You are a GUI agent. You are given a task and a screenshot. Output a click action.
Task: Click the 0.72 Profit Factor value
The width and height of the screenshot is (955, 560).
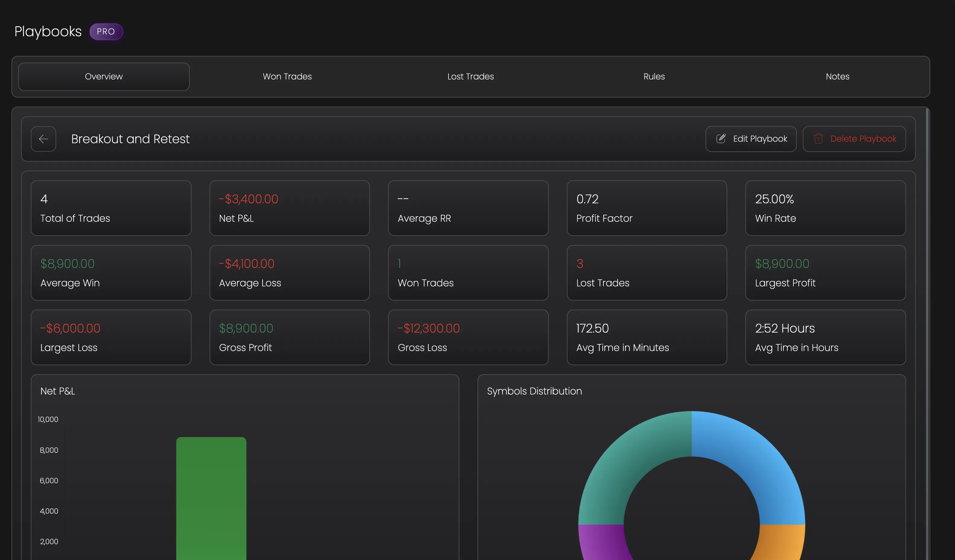pyautogui.click(x=587, y=199)
